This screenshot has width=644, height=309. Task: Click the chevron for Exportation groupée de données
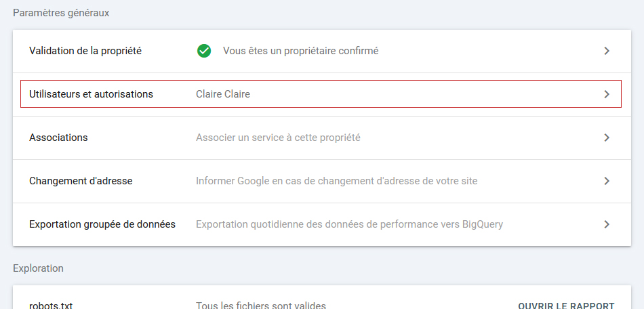[x=607, y=224]
